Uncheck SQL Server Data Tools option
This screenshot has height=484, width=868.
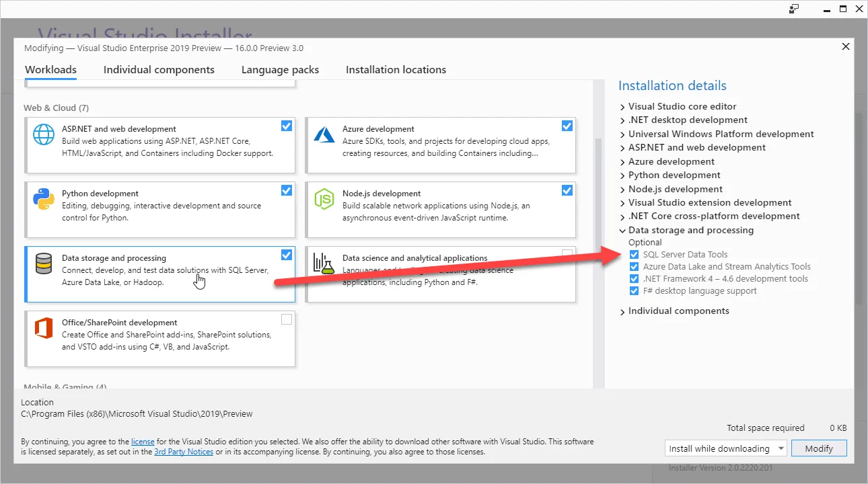[634, 255]
